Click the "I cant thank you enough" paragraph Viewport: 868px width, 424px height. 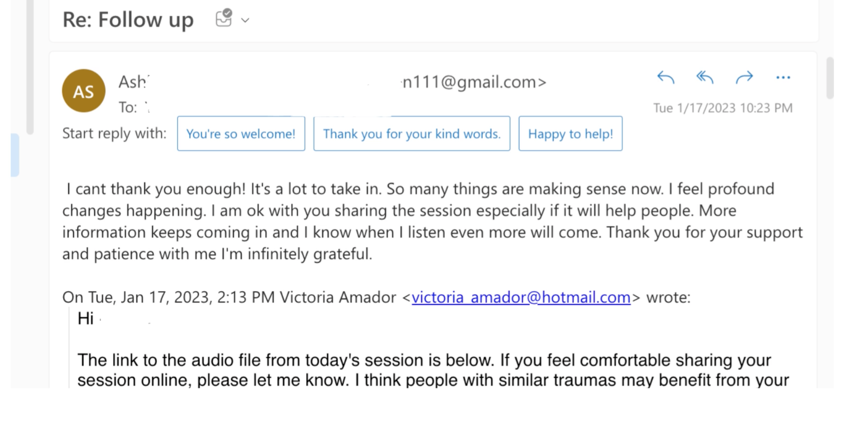(x=433, y=221)
